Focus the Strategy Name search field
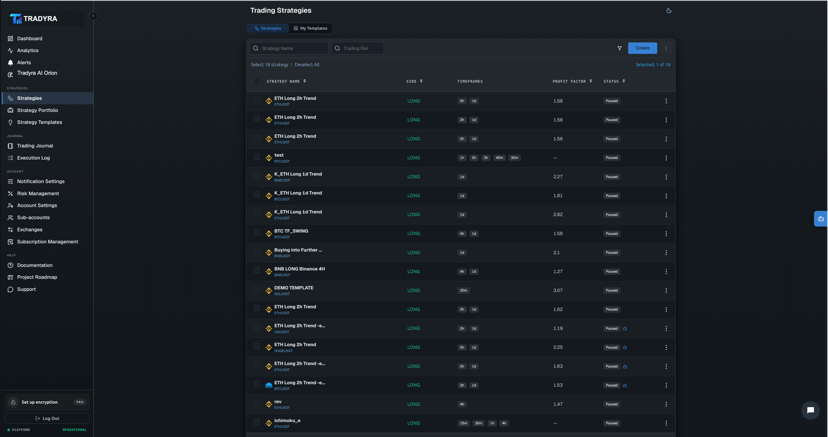The height and width of the screenshot is (437, 828). pos(289,48)
